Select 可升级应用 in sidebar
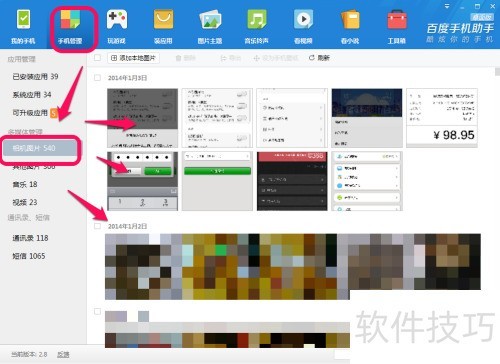This screenshot has height=364, width=500. click(30, 113)
